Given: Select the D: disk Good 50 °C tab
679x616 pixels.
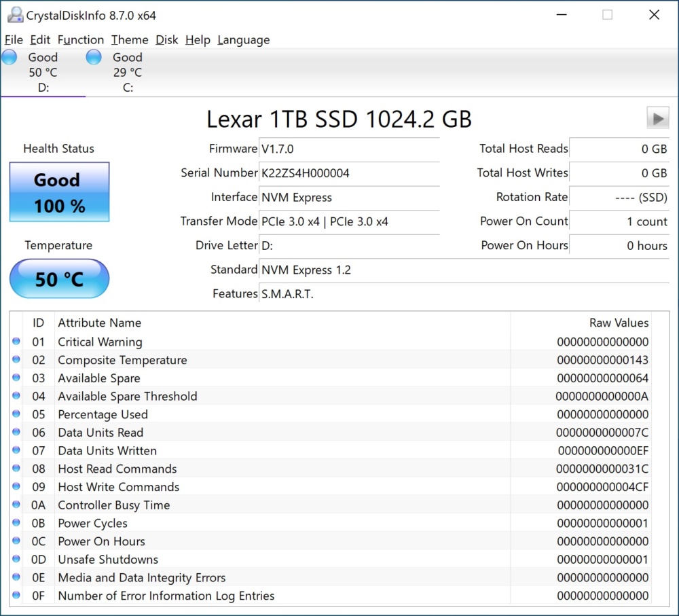Looking at the screenshot, I should (43, 72).
